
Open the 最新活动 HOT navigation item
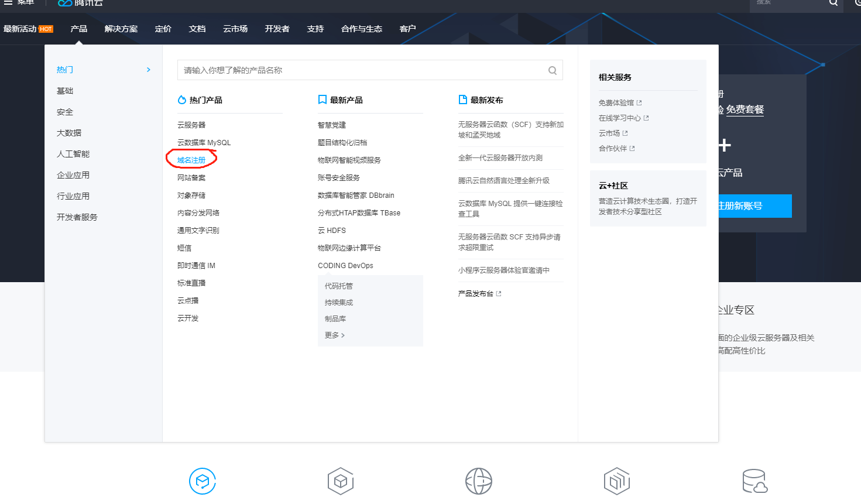(x=28, y=29)
